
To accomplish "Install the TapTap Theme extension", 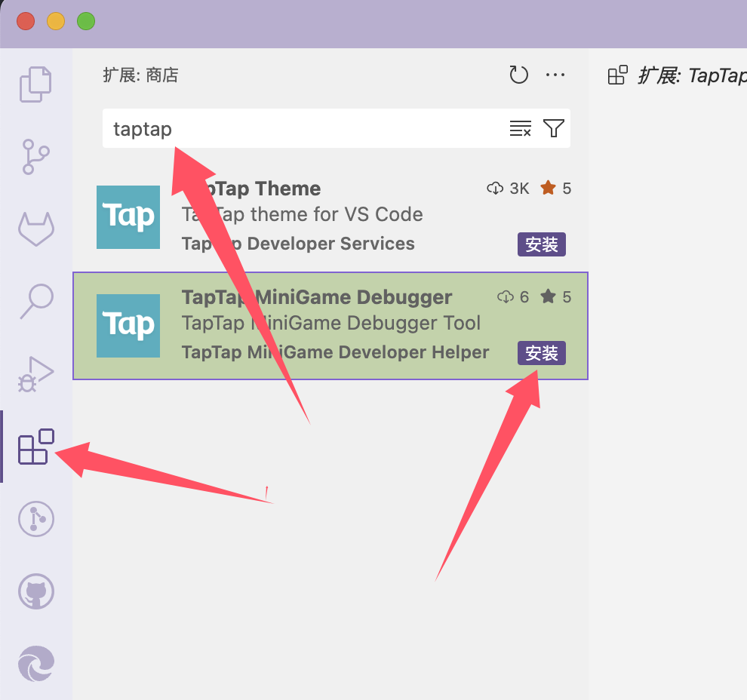I will tap(542, 244).
